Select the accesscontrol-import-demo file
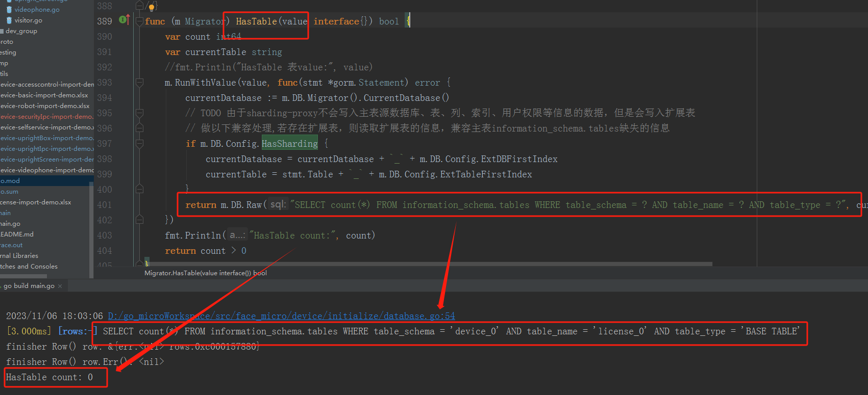This screenshot has width=868, height=395. (46, 84)
